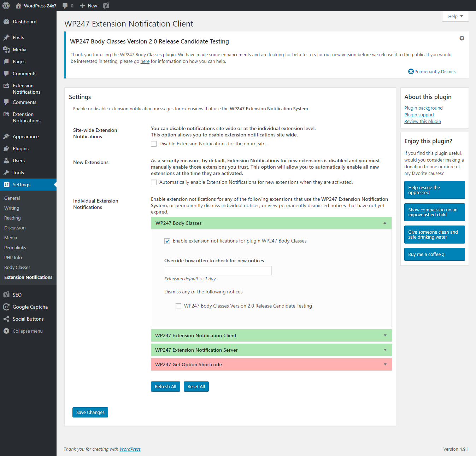The image size is (476, 456).
Task: Click the Extension Notifications icon directly above Appearance
Action: click(x=6, y=114)
